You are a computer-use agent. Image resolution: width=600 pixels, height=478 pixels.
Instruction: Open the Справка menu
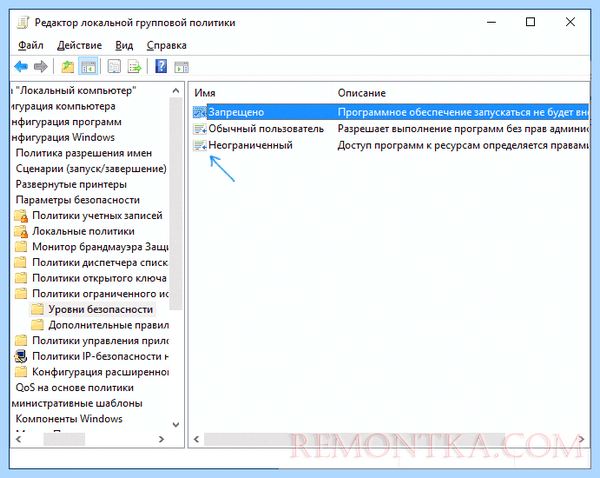point(166,46)
